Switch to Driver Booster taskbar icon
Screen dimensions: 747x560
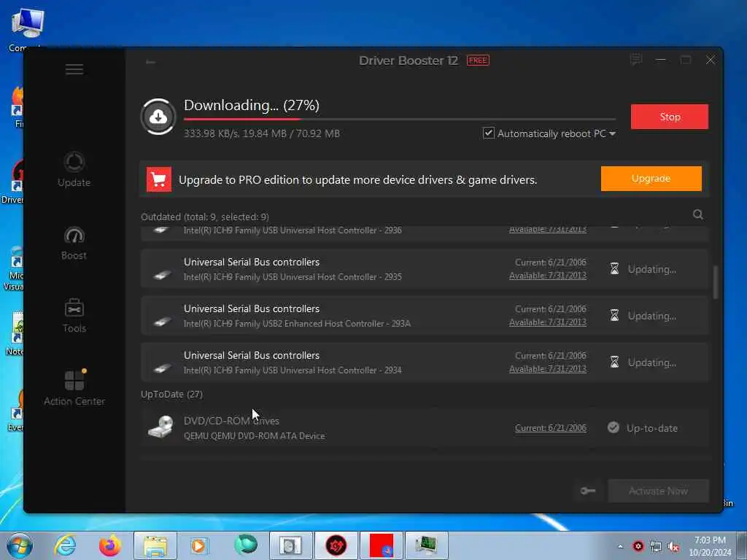pyautogui.click(x=336, y=545)
